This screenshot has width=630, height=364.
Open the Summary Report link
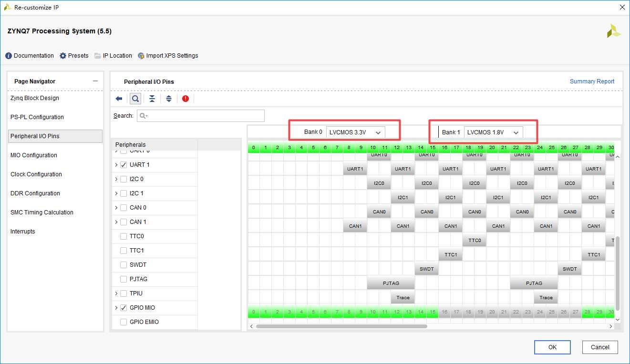click(592, 81)
